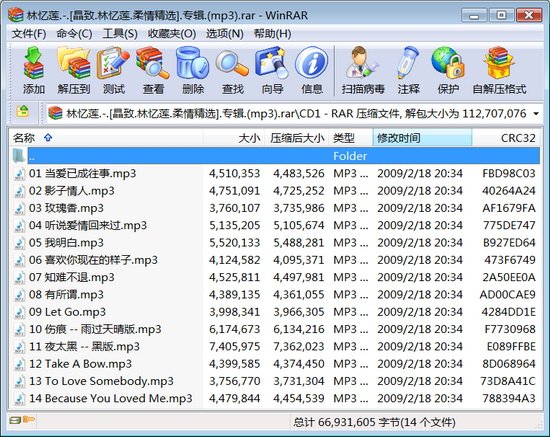Select file 12 Take A Bow.mp3
This screenshot has width=550, height=437.
point(275,364)
